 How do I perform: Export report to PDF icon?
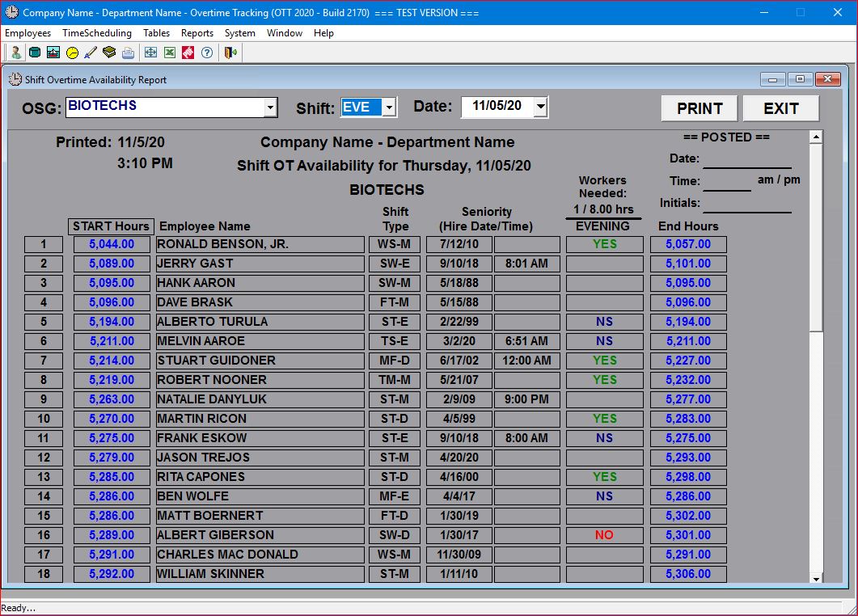(x=188, y=53)
